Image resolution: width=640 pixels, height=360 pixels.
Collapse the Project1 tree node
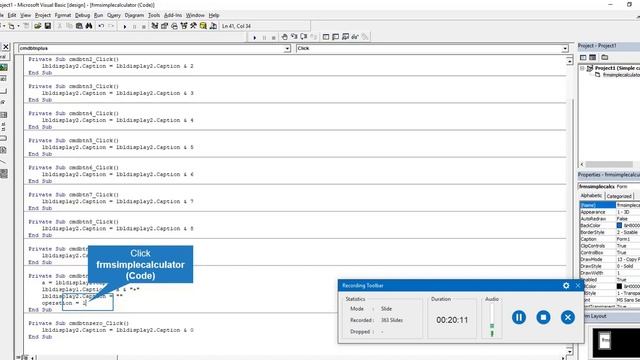coord(582,68)
